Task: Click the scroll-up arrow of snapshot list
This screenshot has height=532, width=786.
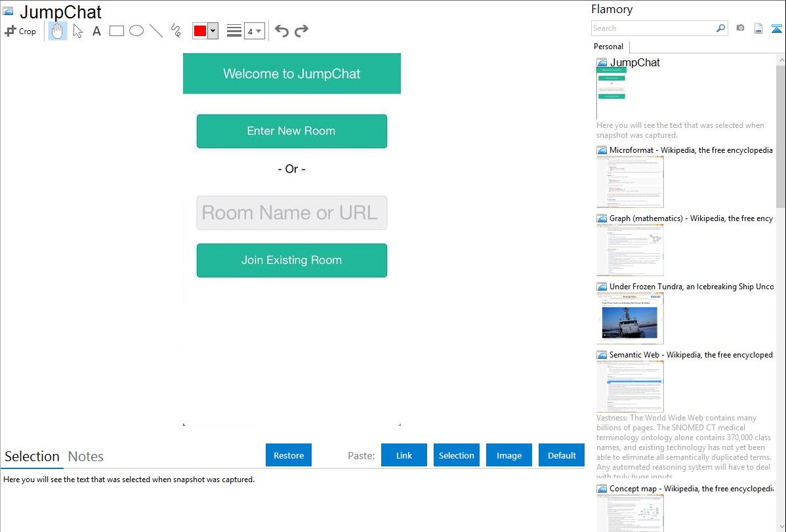Action: (781, 60)
